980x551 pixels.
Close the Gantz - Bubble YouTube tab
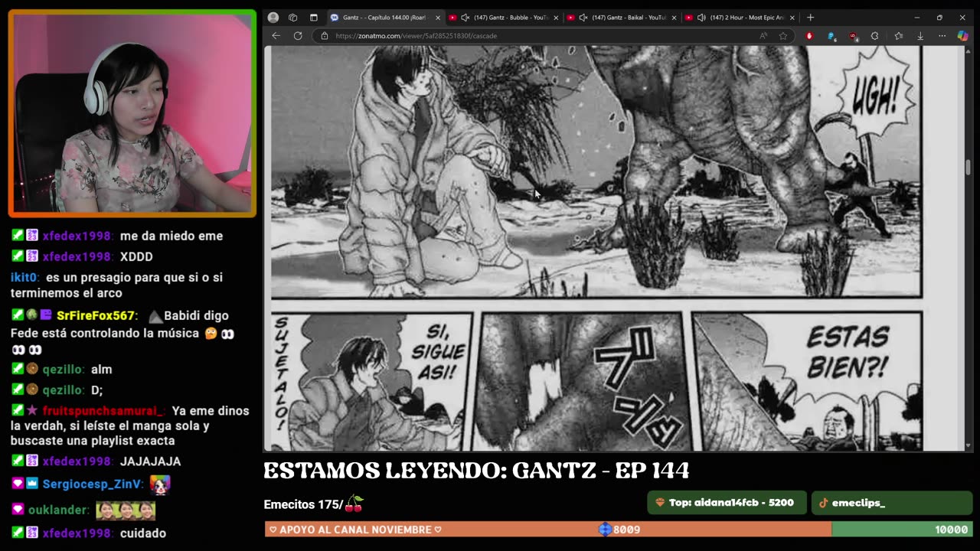(556, 18)
